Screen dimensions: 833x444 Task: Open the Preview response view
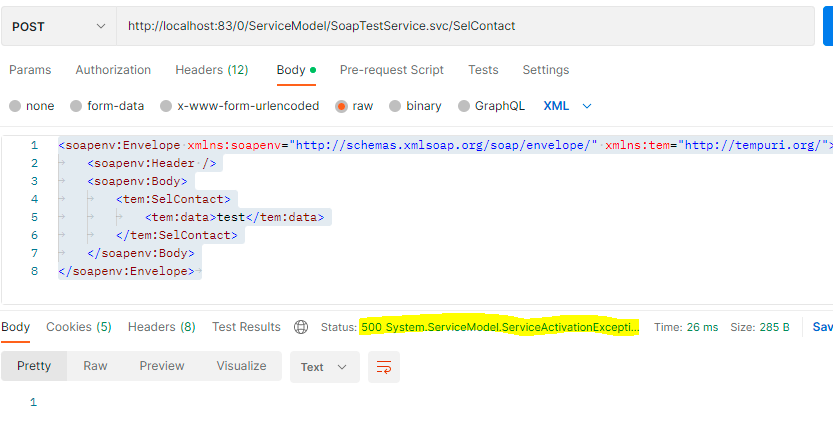tap(162, 366)
